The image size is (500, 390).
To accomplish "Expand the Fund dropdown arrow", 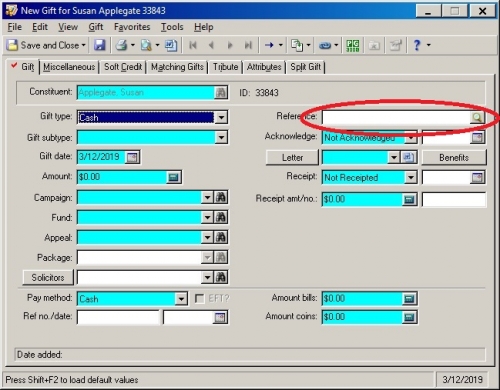I will coord(207,217).
